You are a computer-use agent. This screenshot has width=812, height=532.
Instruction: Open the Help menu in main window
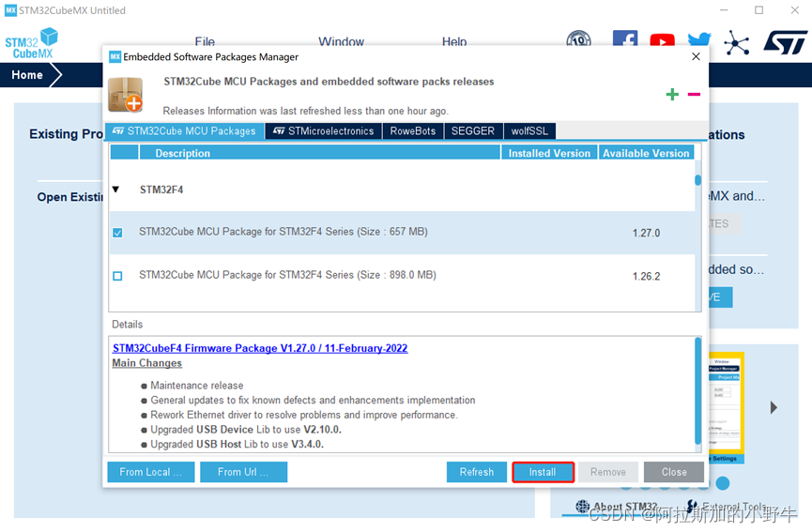454,42
